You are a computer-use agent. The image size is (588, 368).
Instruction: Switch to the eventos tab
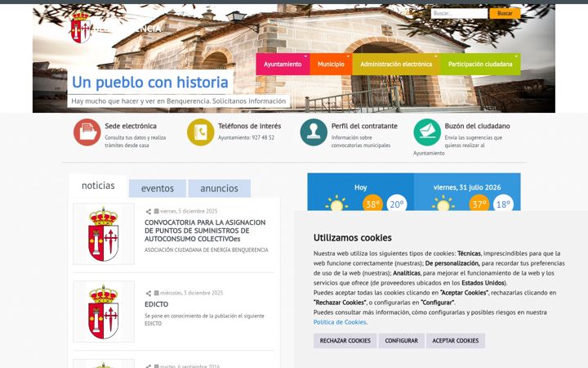click(x=158, y=189)
